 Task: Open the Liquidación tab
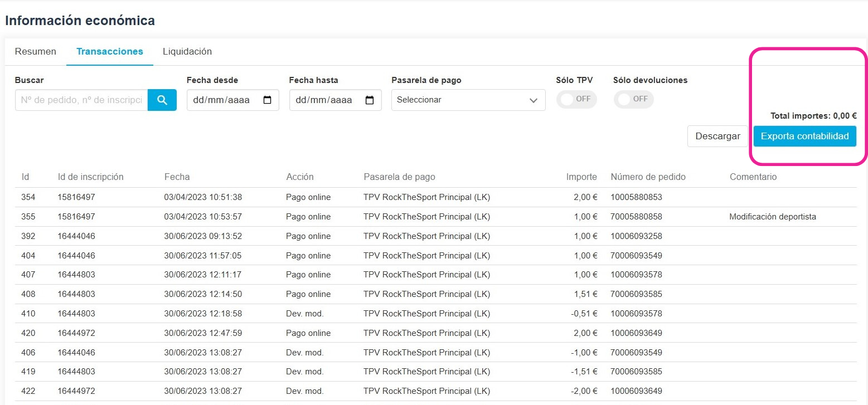pos(187,51)
